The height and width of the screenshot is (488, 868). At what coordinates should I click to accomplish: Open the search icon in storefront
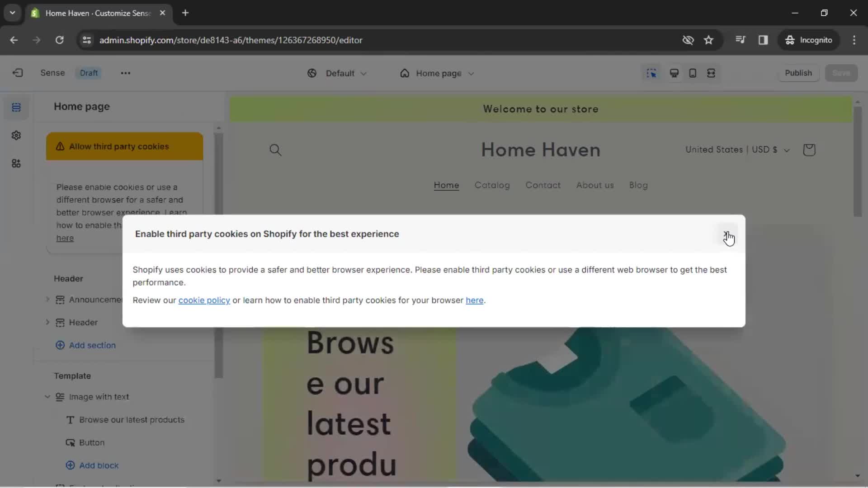(x=275, y=150)
